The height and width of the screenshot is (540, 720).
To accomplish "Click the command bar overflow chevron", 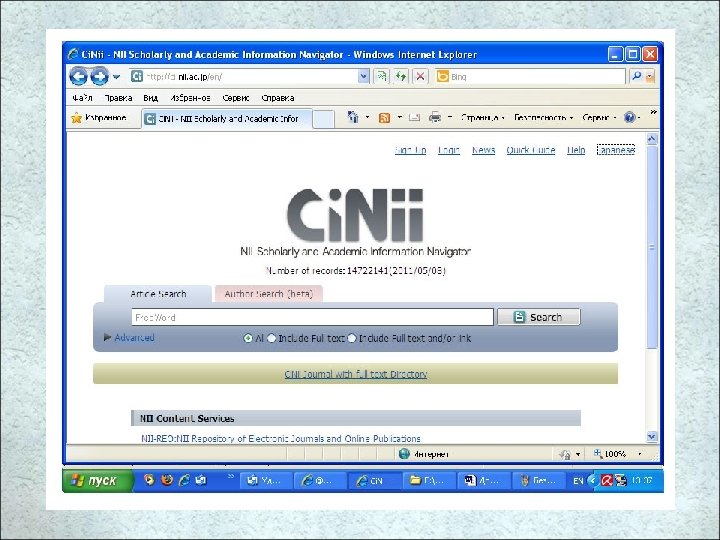I will pos(653,112).
